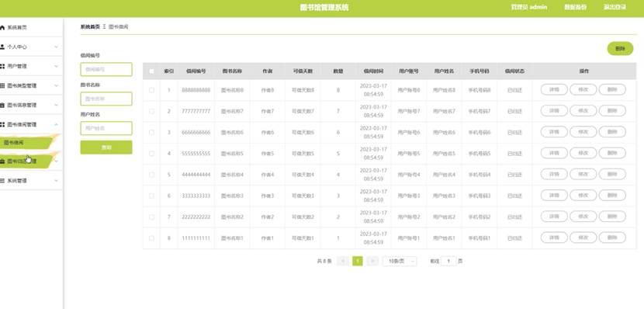644x309 pixels.
Task: Click 删除 for row 8888888888
Action: (x=612, y=89)
